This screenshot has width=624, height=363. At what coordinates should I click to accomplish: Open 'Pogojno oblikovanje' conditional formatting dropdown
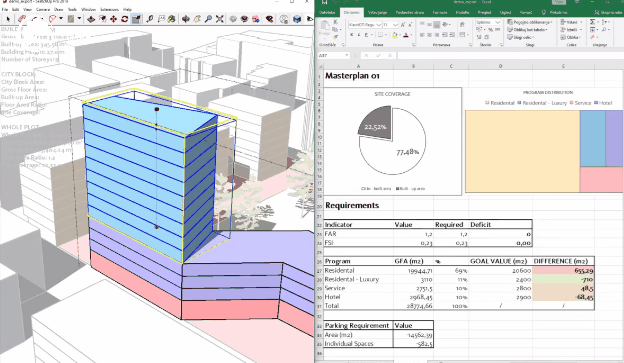(530, 22)
